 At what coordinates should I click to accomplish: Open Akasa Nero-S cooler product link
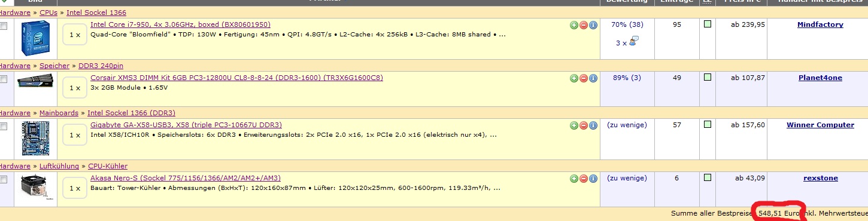(186, 178)
